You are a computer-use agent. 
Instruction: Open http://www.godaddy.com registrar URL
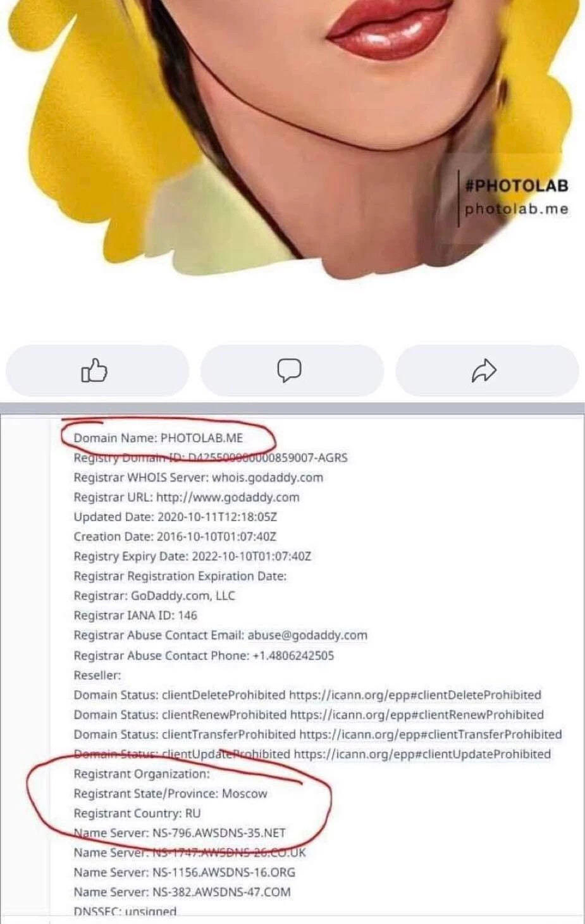[x=228, y=497]
